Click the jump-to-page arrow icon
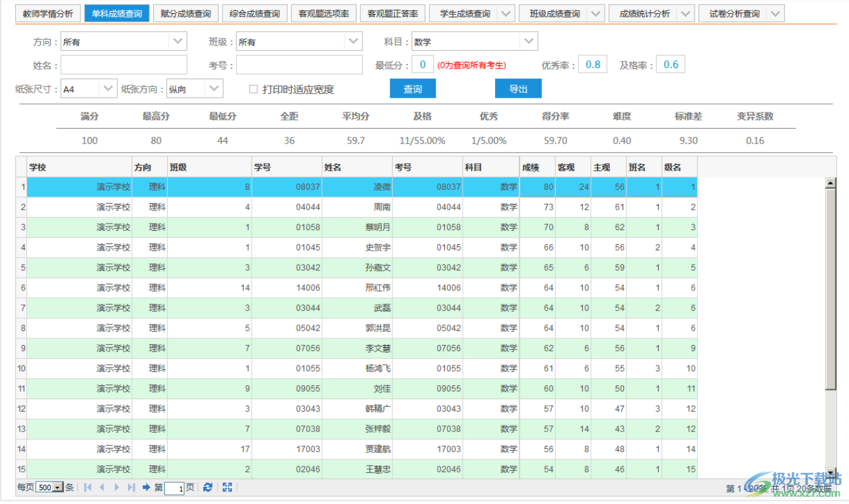849x504 pixels. pyautogui.click(x=147, y=488)
